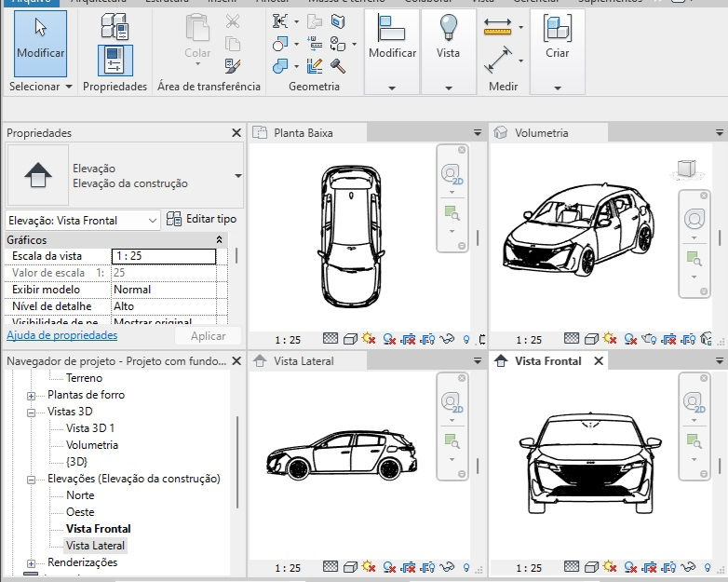Change view scale 1 : 25 in Planta Baixa

coord(288,340)
